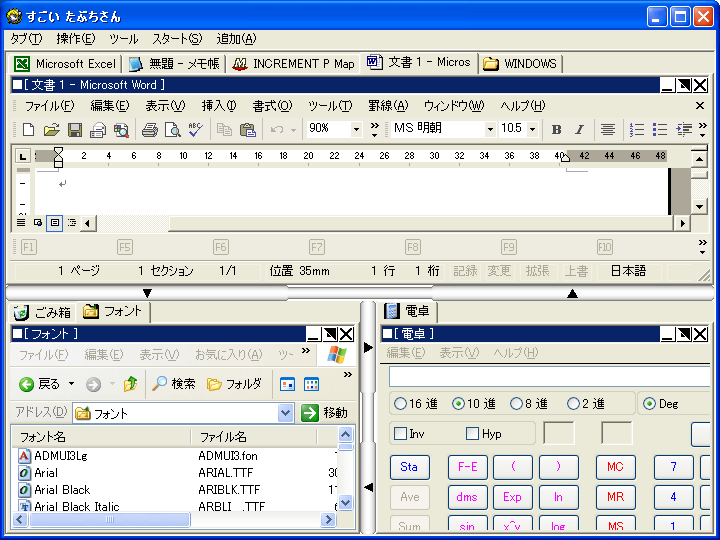Apply bulleted list formatting in Word
The image size is (720, 540).
tap(660, 129)
